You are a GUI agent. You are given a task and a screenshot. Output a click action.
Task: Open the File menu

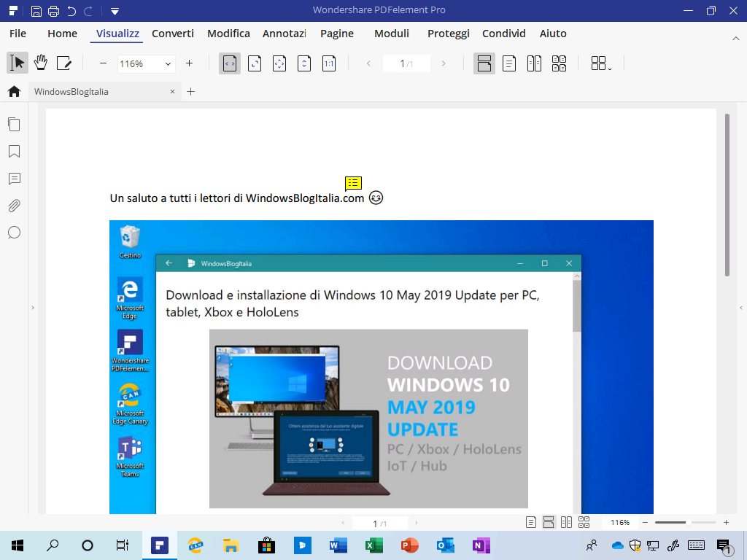(18, 34)
